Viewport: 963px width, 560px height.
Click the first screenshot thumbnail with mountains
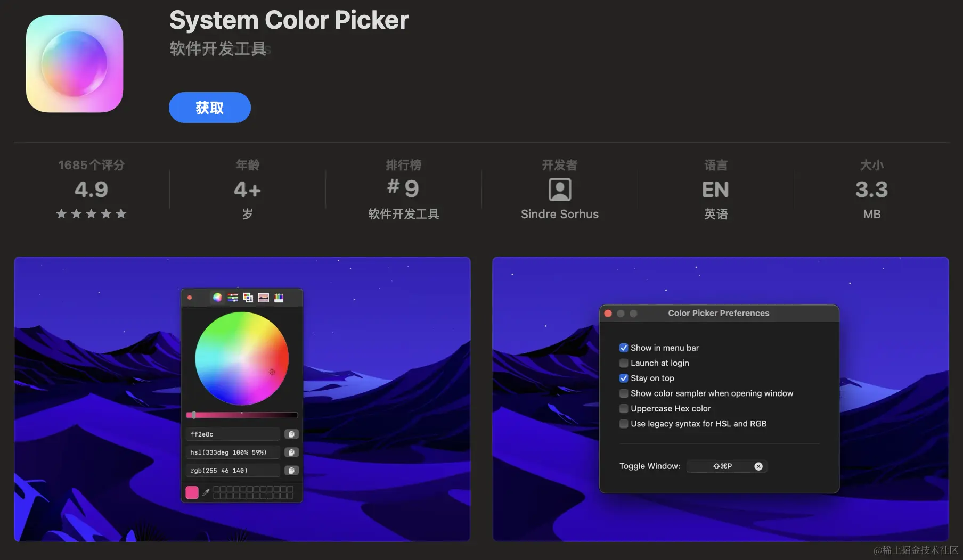[x=242, y=399]
